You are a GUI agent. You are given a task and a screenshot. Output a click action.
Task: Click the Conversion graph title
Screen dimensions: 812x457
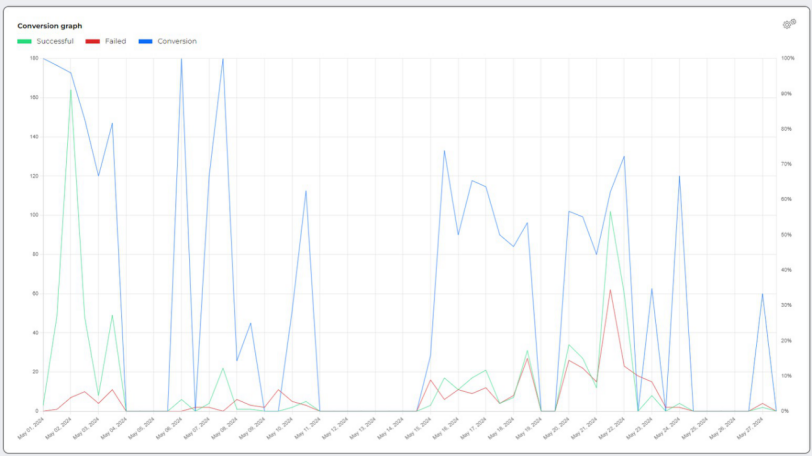point(50,25)
